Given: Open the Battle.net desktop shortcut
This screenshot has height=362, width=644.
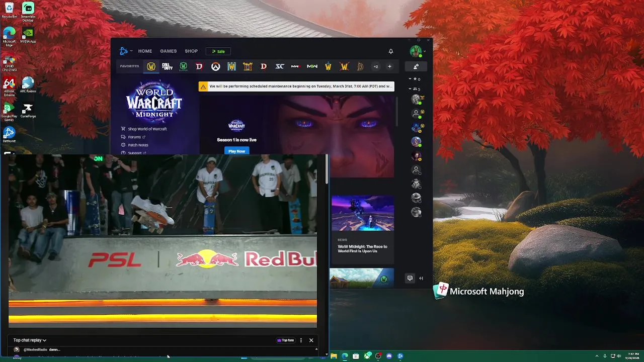Looking at the screenshot, I should [x=9, y=135].
